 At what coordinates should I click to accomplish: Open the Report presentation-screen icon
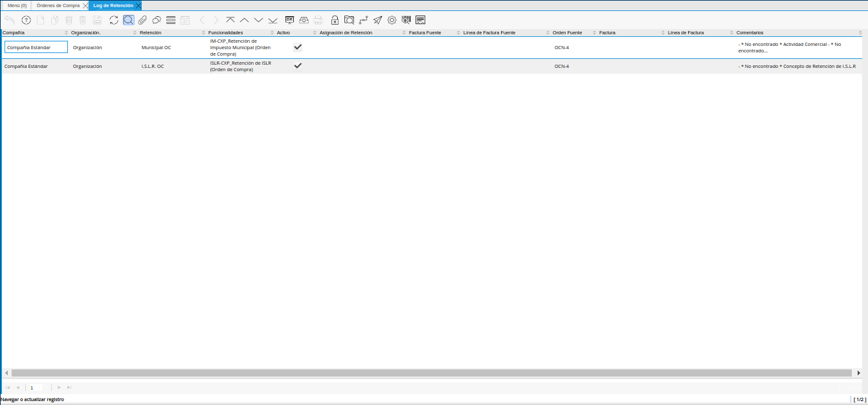290,20
